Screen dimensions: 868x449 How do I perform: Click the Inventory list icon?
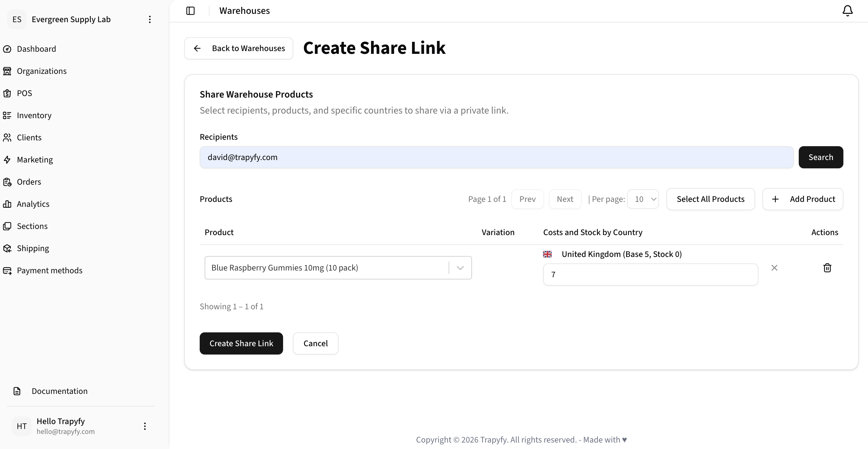pos(7,116)
